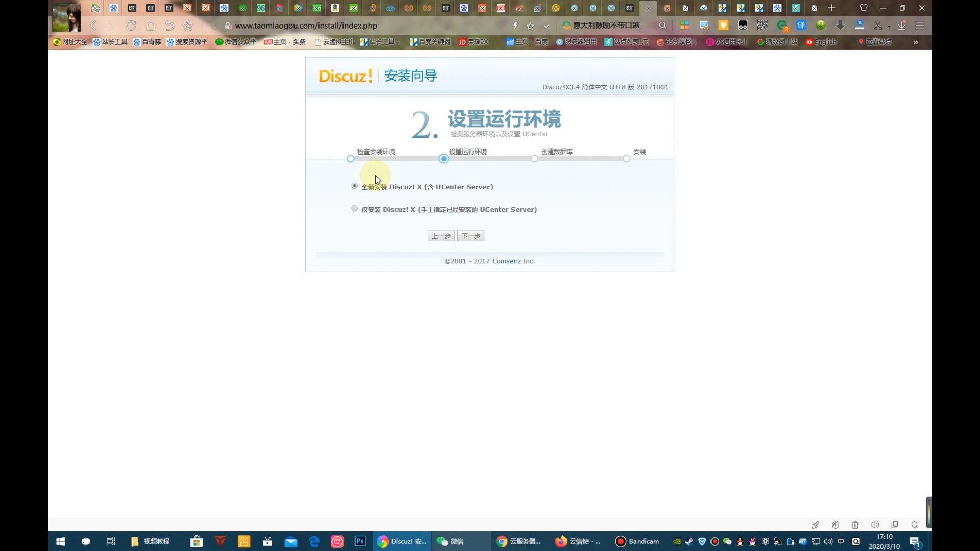The height and width of the screenshot is (551, 980).
Task: Click the scissors screenshot tool icon
Action: (x=878, y=26)
